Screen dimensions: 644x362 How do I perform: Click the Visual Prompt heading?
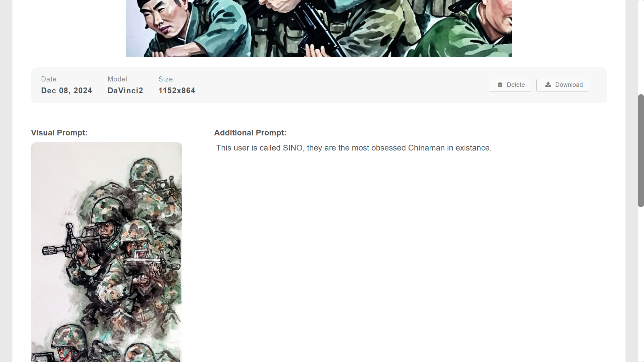tap(59, 133)
